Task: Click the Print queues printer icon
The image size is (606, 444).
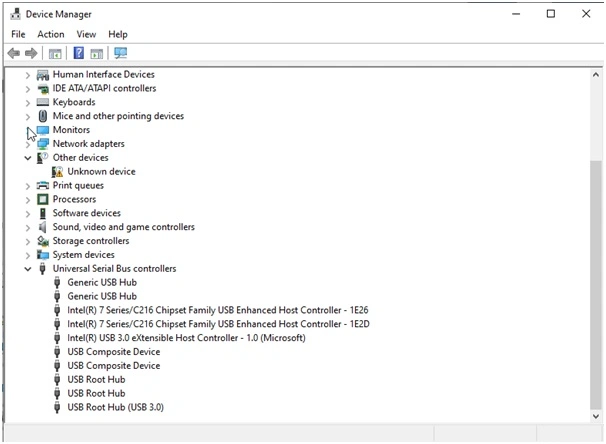Action: coord(43,186)
